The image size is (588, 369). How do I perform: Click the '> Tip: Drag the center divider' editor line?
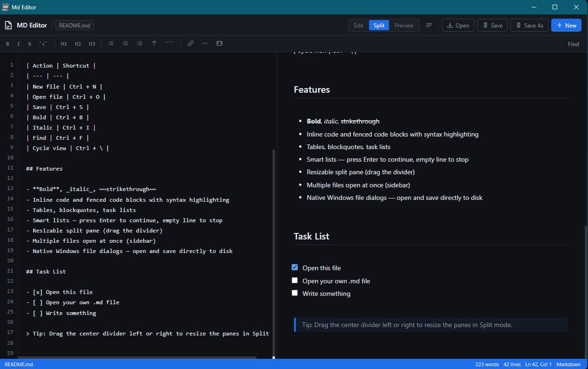(x=148, y=334)
